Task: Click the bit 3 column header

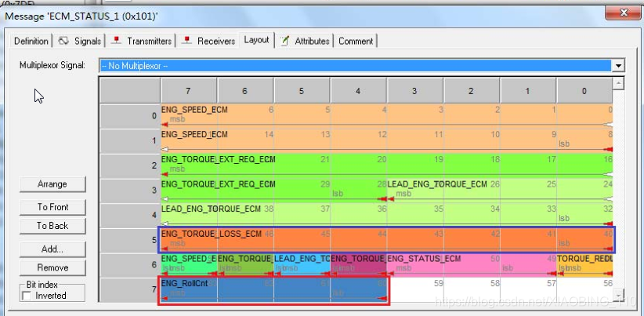Action: pos(414,91)
